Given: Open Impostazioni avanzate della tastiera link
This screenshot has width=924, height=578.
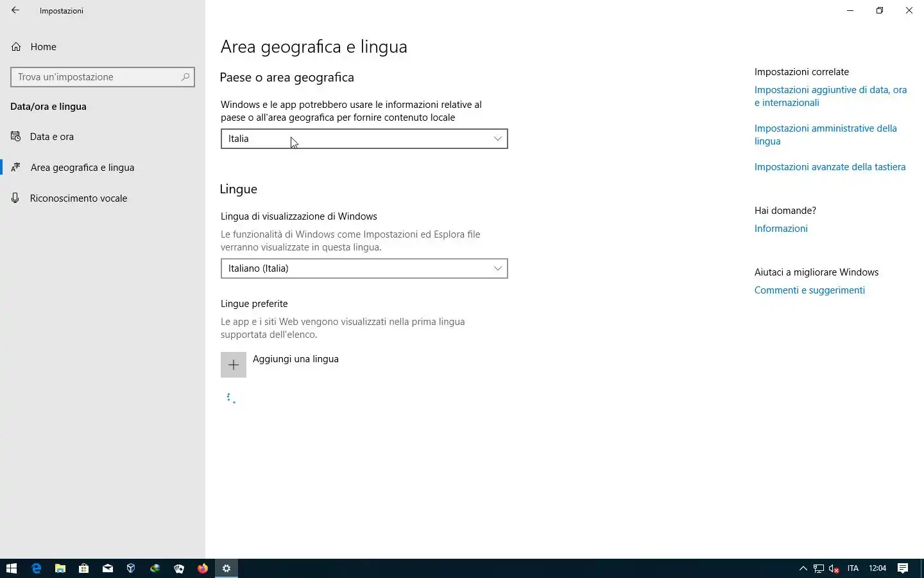Looking at the screenshot, I should [830, 167].
